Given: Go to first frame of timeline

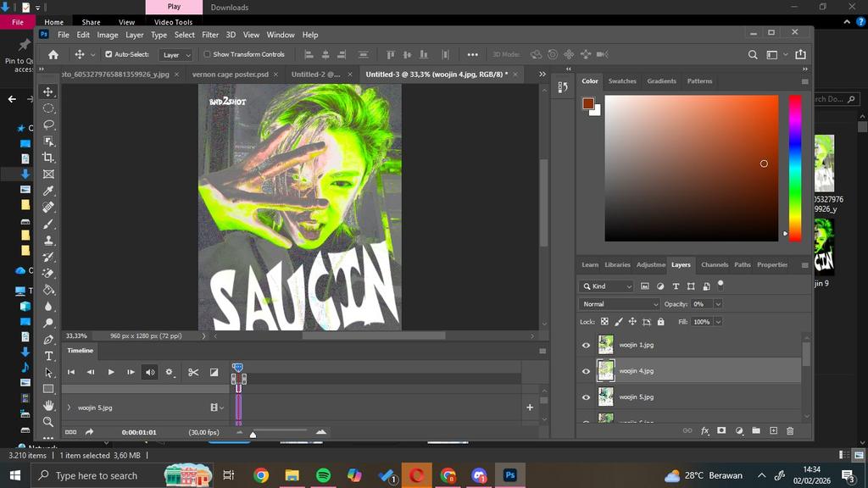Looking at the screenshot, I should tap(71, 373).
